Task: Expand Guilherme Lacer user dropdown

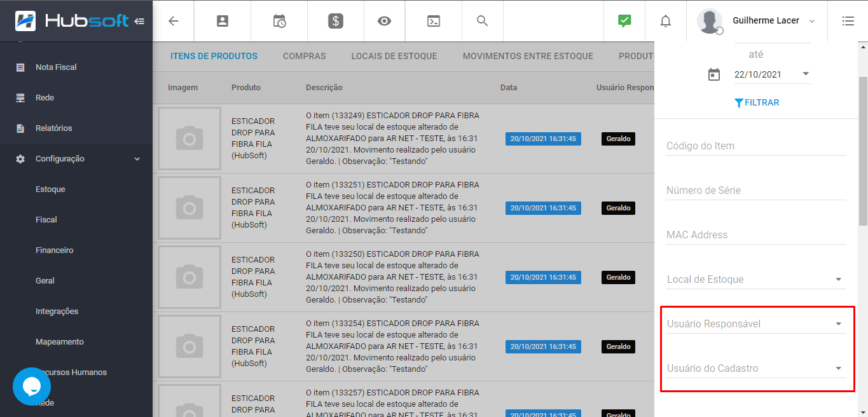Action: point(812,21)
